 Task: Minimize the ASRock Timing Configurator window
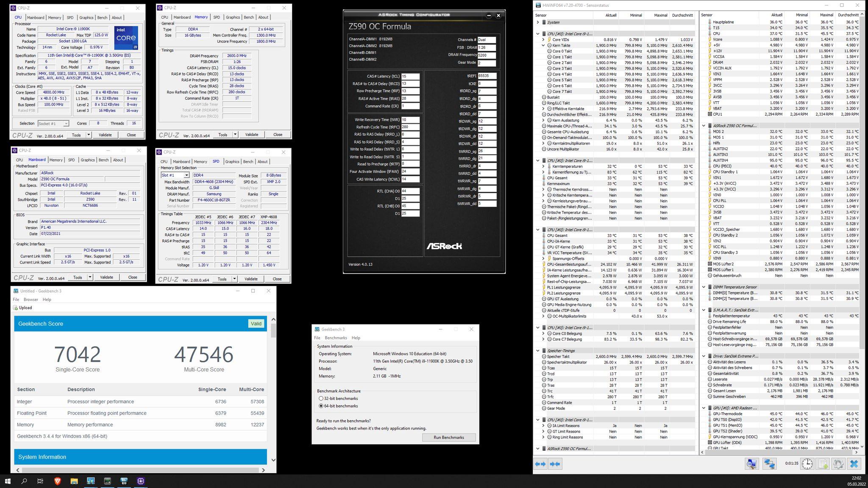(489, 15)
